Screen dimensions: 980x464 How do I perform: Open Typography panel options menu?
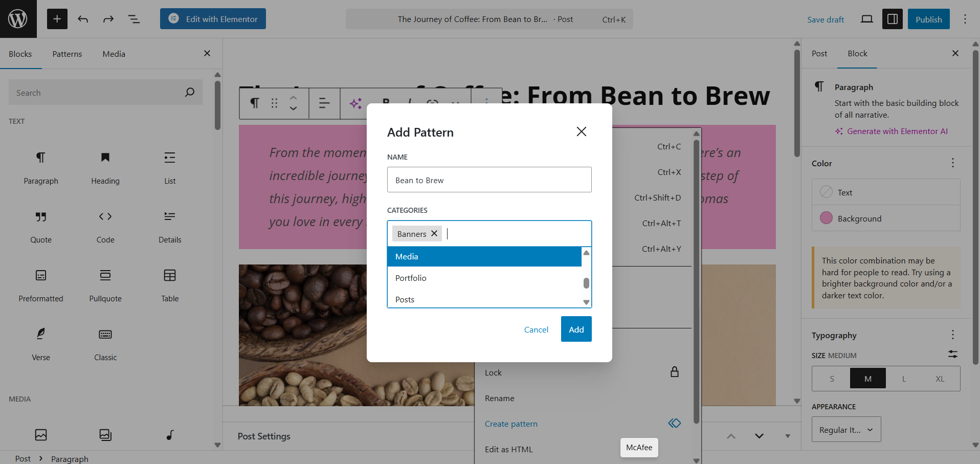(952, 335)
